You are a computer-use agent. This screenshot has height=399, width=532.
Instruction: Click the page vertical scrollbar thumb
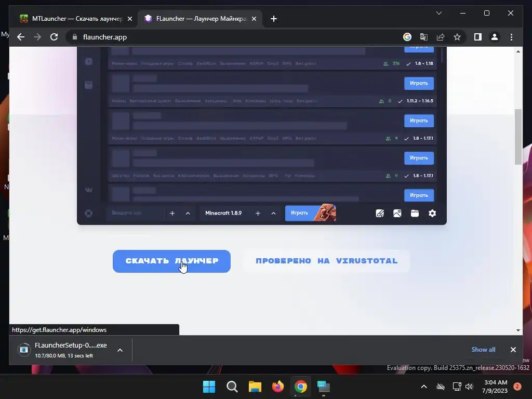[518, 137]
